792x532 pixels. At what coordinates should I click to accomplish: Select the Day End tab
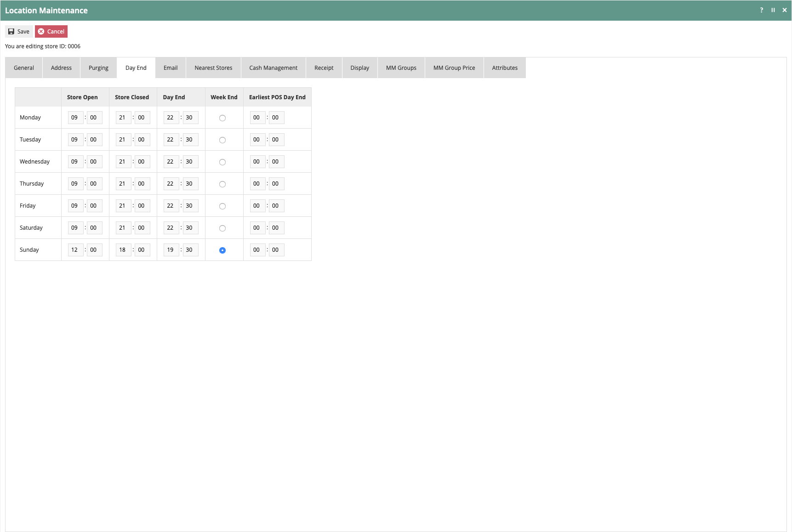click(x=136, y=68)
